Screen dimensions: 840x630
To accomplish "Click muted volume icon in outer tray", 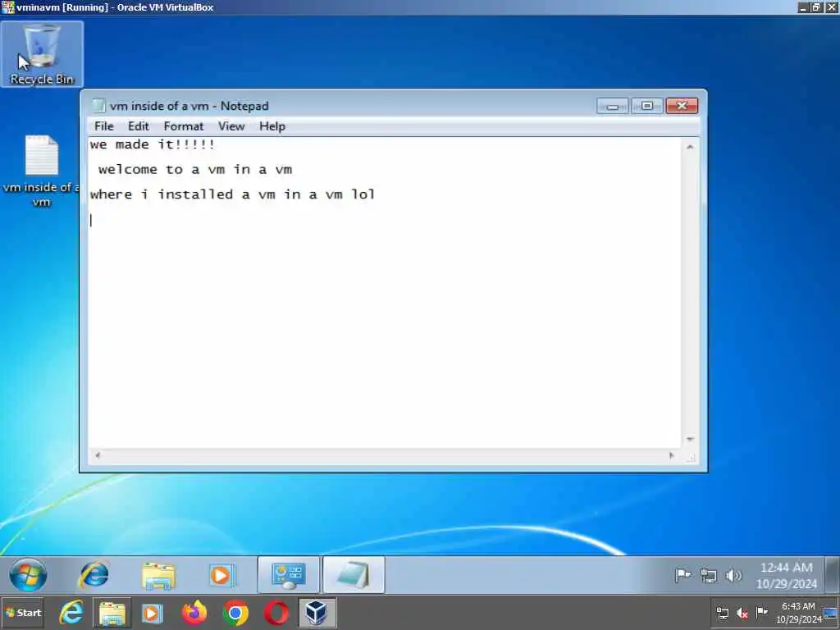I will [742, 613].
